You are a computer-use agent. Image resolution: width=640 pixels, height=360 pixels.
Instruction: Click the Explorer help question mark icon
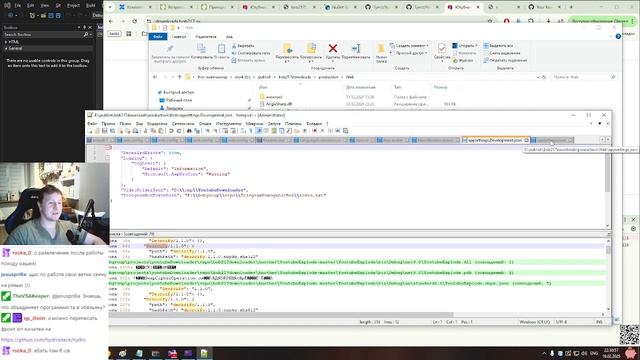[x=618, y=36]
